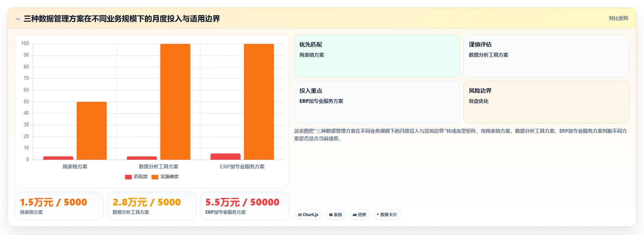Click the 数据卡片 tag
644x235 pixels.
coord(387,215)
